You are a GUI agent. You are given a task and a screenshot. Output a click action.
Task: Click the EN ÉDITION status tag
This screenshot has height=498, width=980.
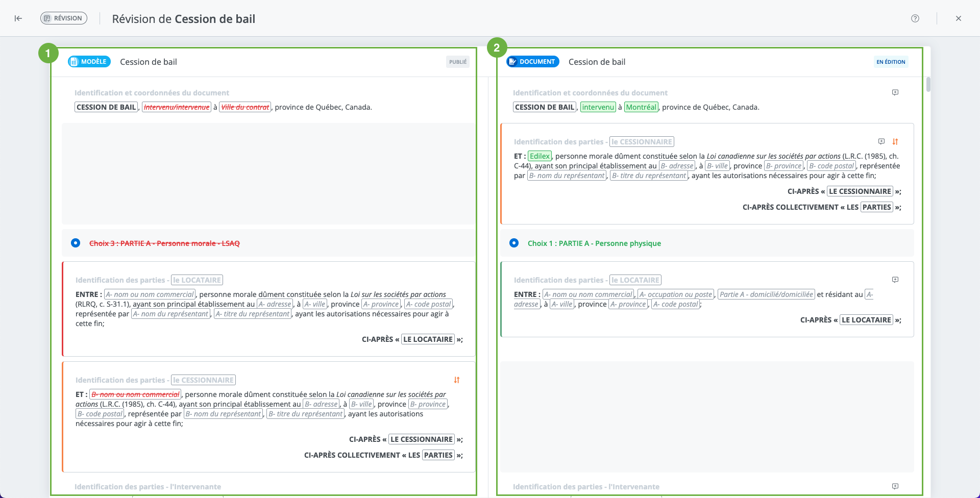pyautogui.click(x=891, y=62)
